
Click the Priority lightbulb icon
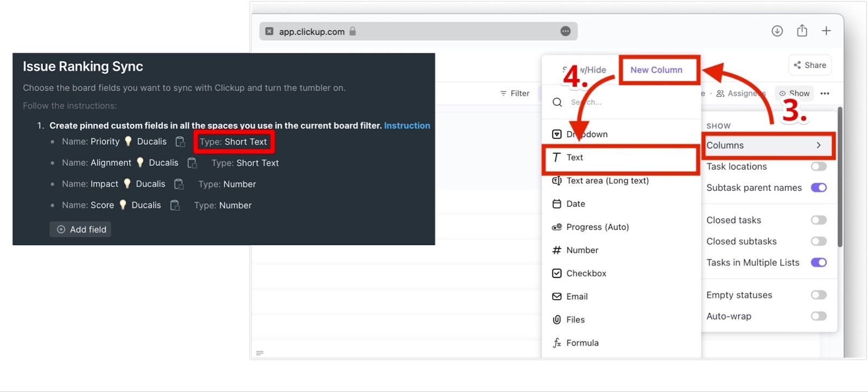click(x=128, y=141)
